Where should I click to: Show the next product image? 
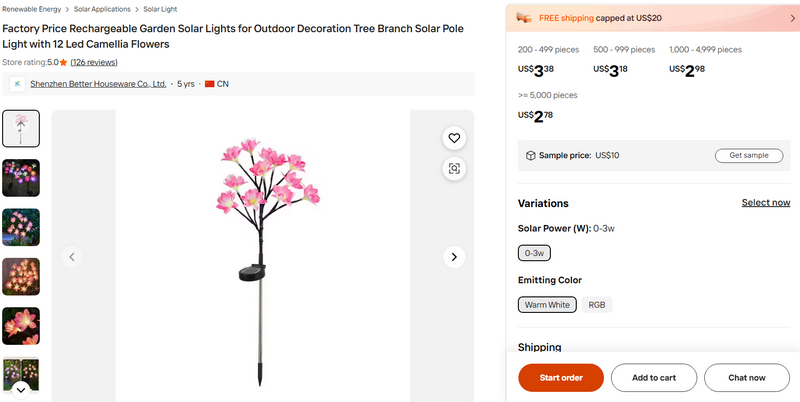[454, 257]
